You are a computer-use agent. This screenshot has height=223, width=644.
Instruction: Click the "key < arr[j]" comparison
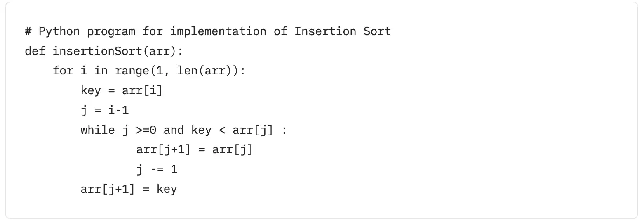click(x=232, y=130)
